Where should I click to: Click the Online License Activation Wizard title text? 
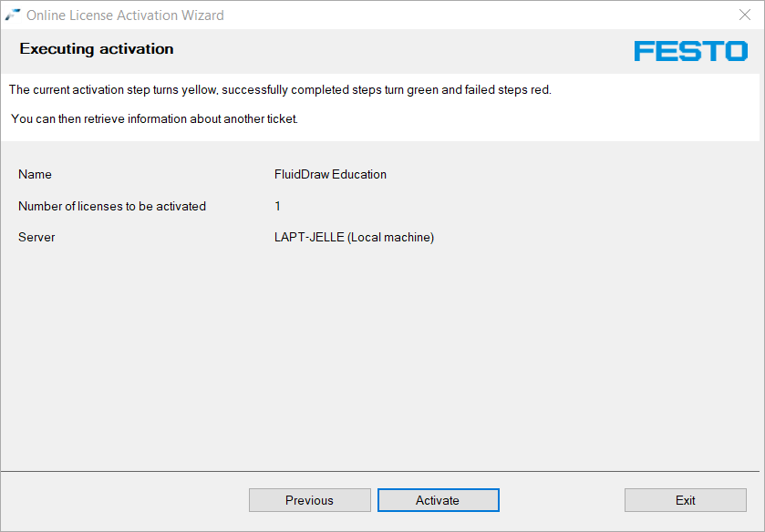tap(125, 15)
